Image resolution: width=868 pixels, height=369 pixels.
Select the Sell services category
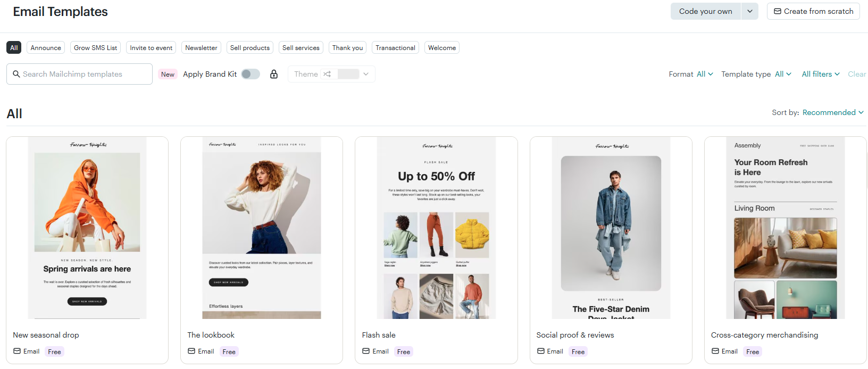301,47
